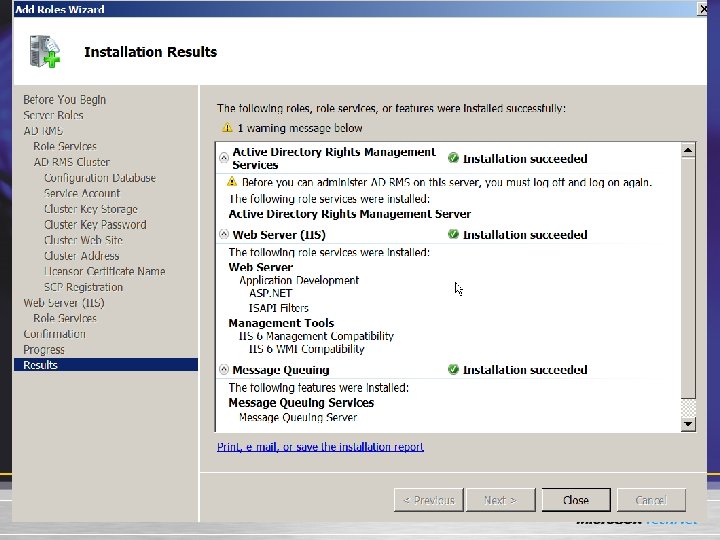Select the AD RMS step
The height and width of the screenshot is (540, 720).
[43, 131]
